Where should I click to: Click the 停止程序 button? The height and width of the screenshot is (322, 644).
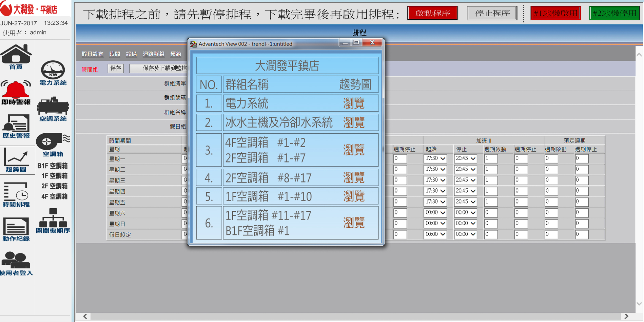point(492,13)
